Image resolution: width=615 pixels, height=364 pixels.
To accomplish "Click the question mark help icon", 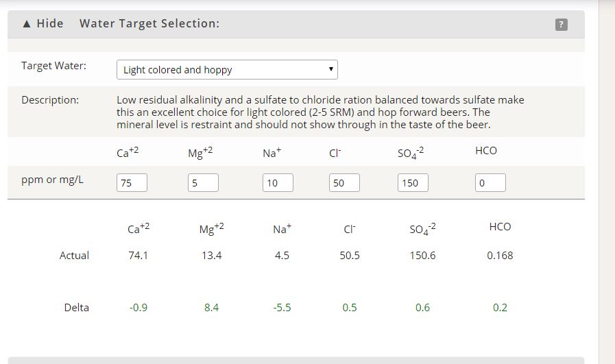I will (562, 24).
